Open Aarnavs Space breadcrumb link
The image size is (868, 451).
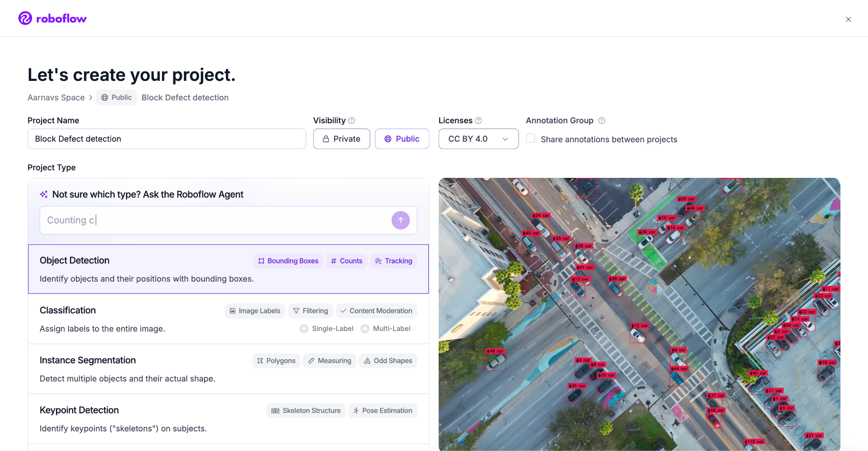tap(56, 98)
